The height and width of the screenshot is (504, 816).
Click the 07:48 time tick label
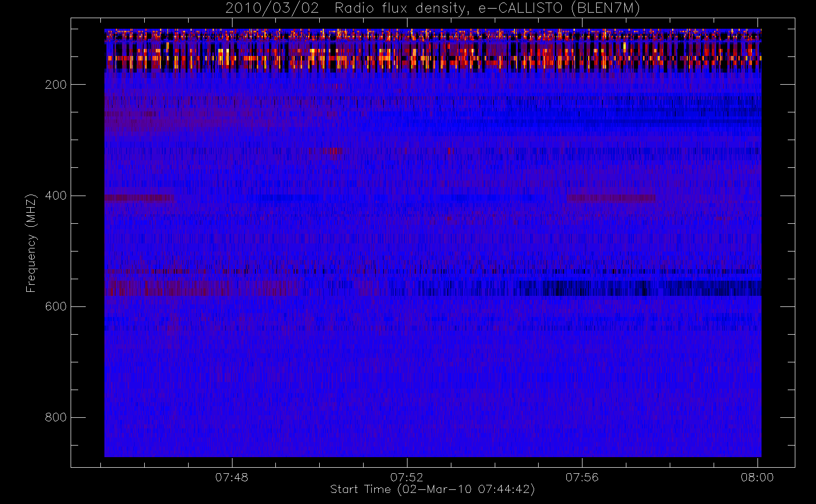click(x=232, y=477)
